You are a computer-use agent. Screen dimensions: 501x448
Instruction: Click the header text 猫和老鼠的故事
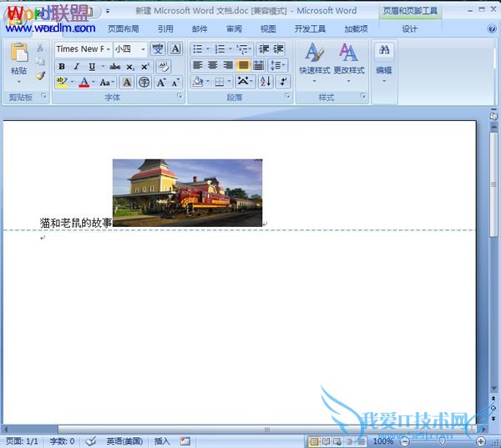coord(76,223)
